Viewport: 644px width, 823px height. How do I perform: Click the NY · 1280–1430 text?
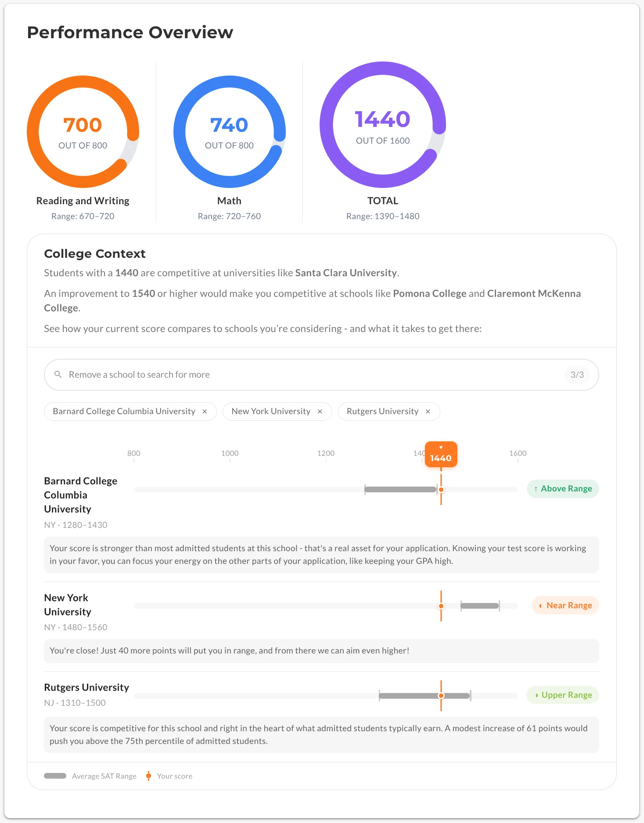point(76,525)
